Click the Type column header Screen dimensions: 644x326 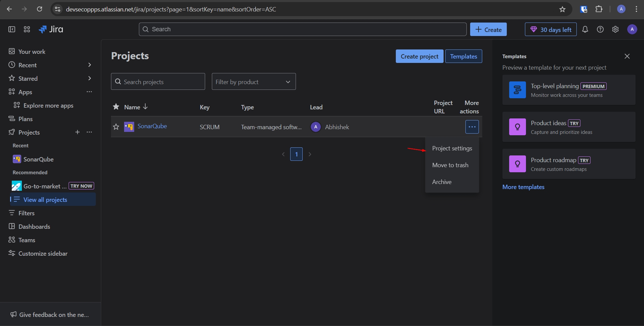point(248,107)
